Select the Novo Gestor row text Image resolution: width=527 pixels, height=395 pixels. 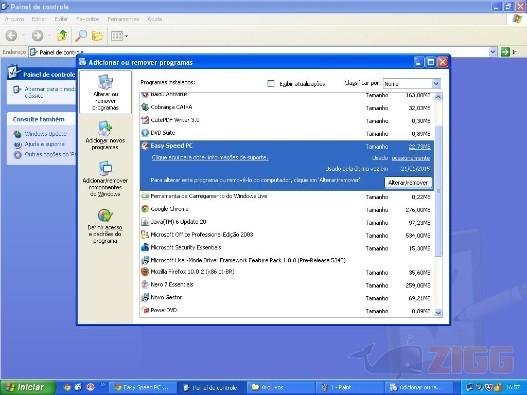pyautogui.click(x=166, y=297)
